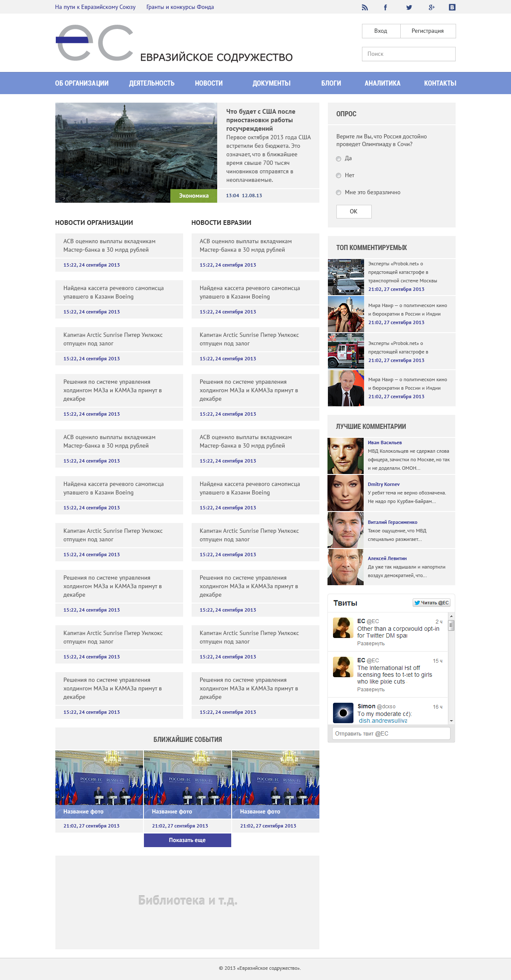Go to the 'АНАЛИТИКА' navigation section
Viewport: 511px width, 980px height.
382,83
